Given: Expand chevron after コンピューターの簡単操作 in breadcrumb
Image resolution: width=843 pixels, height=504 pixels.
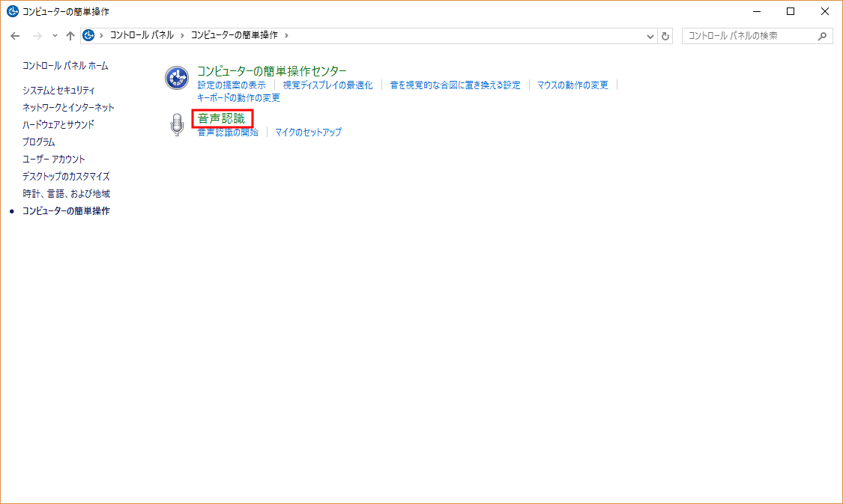Looking at the screenshot, I should click(x=286, y=35).
